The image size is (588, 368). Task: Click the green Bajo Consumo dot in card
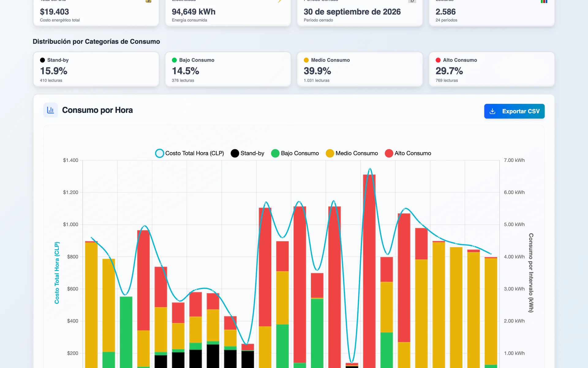click(174, 60)
